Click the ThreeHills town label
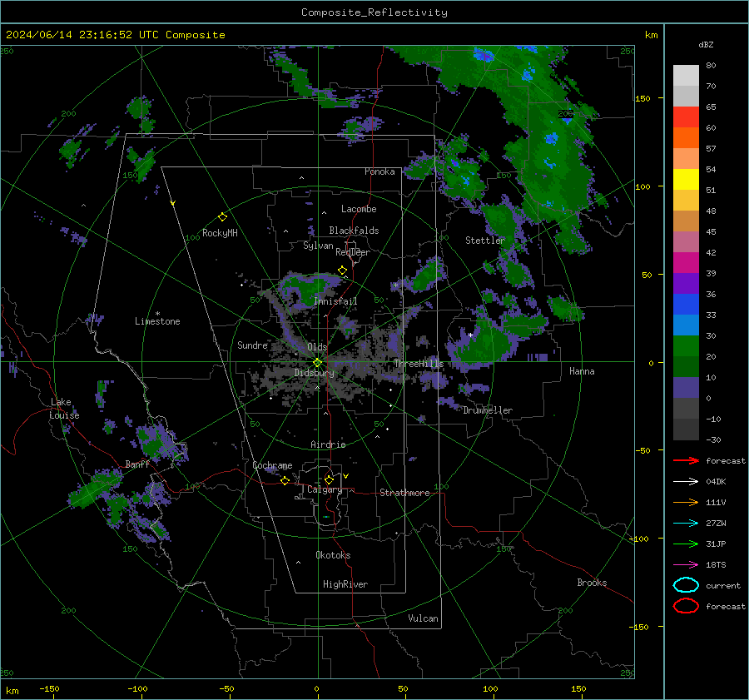Screen dimensions: 749x700 click(419, 364)
